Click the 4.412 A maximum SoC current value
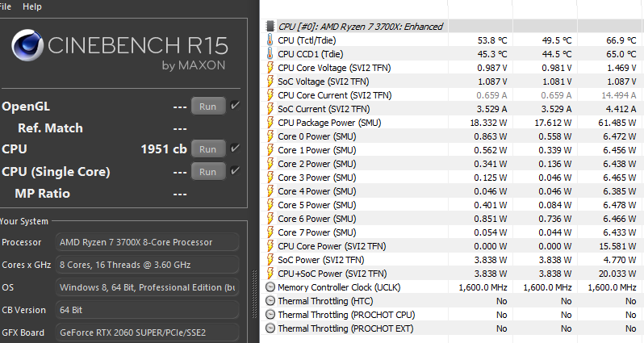The image size is (644, 343). coord(621,109)
